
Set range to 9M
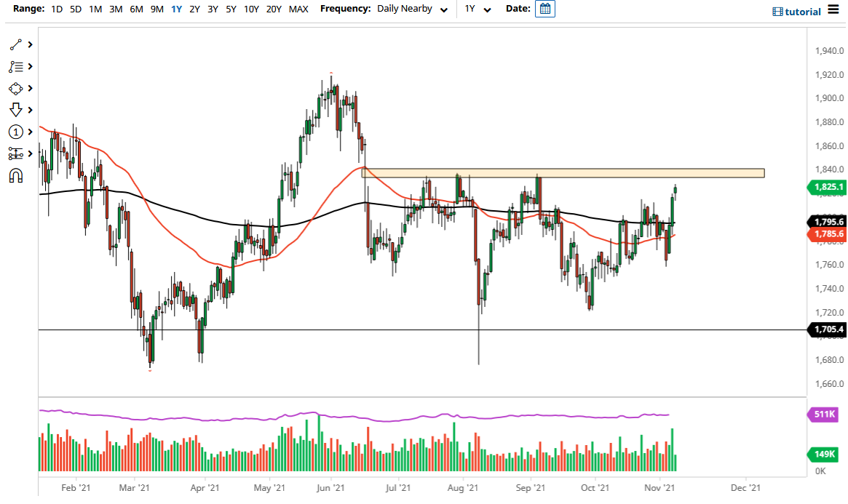[156, 9]
